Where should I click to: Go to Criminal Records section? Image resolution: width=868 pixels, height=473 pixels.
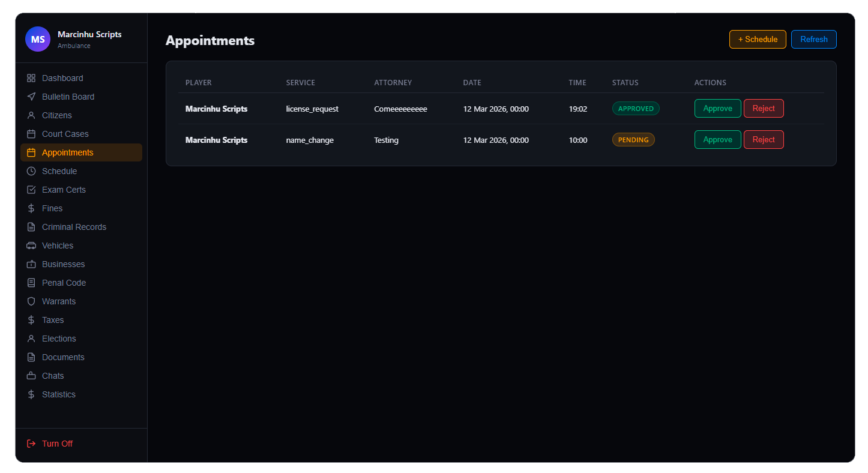coord(74,227)
